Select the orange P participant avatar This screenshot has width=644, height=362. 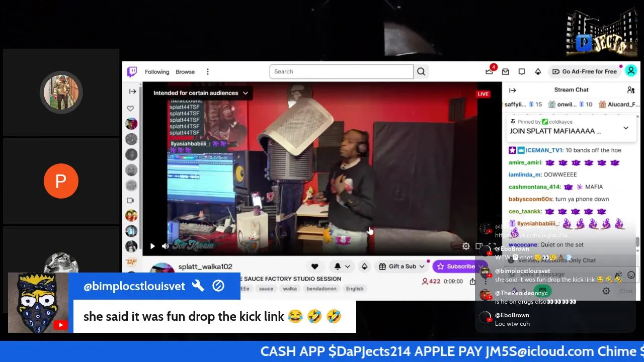pyautogui.click(x=61, y=181)
